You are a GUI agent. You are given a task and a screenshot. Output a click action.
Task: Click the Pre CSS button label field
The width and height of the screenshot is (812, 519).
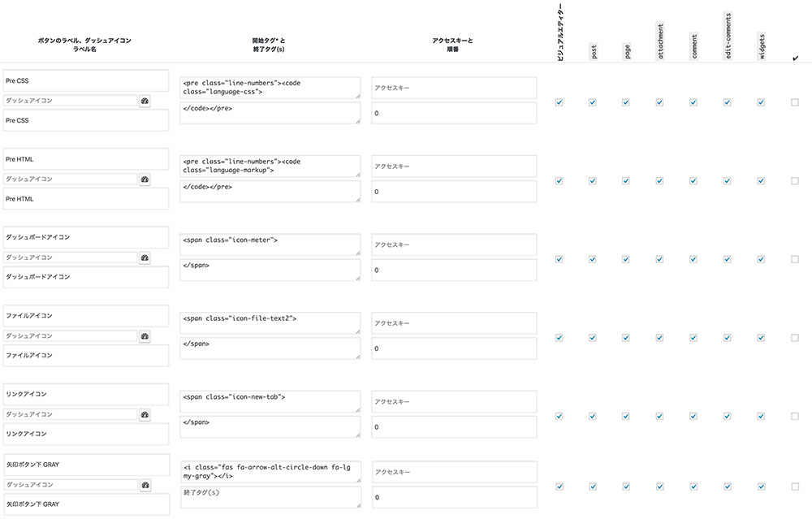(x=85, y=81)
